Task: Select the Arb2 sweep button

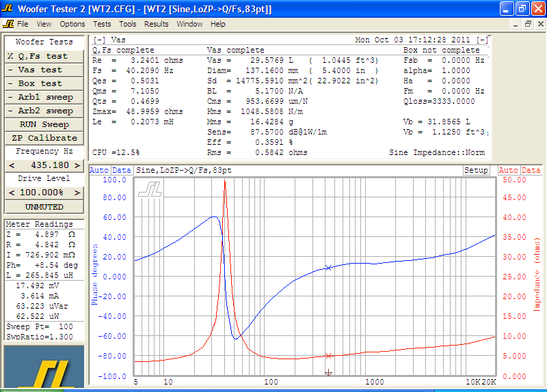Action: coord(44,111)
